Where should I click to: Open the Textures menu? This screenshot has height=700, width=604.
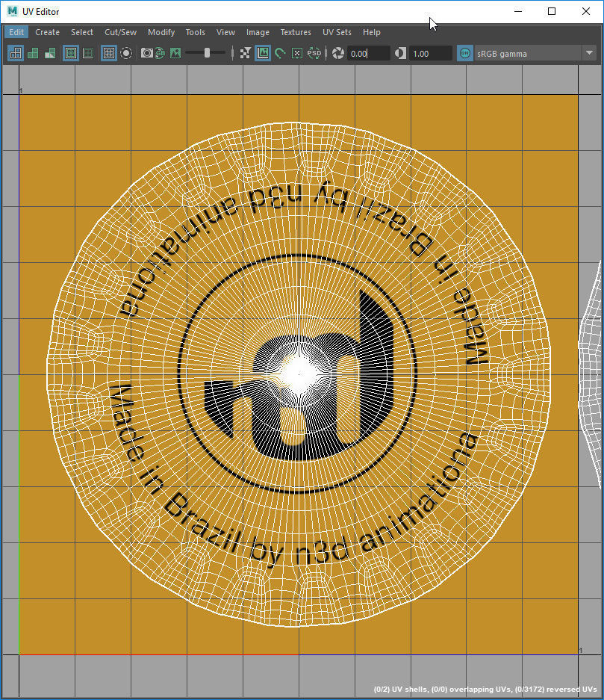[x=296, y=32]
